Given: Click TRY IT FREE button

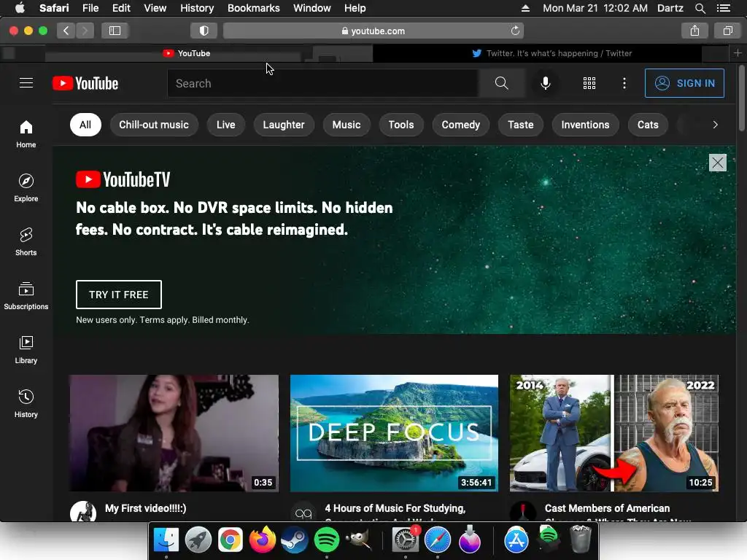Looking at the screenshot, I should [x=119, y=295].
